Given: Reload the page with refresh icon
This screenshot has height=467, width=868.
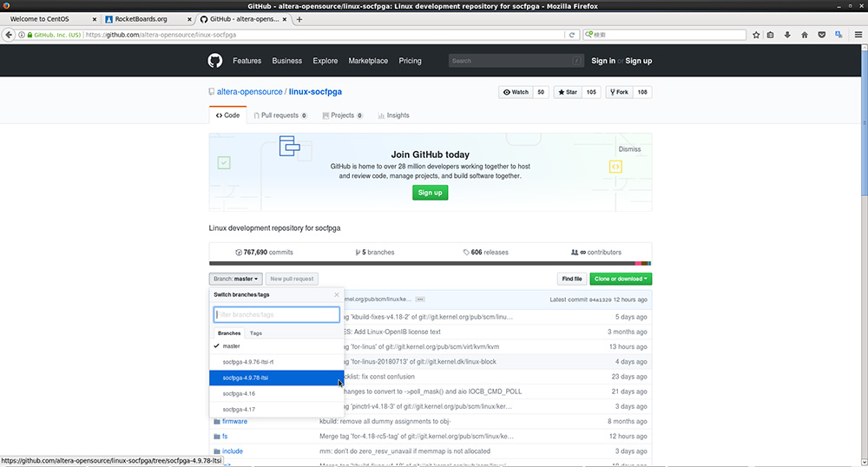Looking at the screenshot, I should pos(572,35).
